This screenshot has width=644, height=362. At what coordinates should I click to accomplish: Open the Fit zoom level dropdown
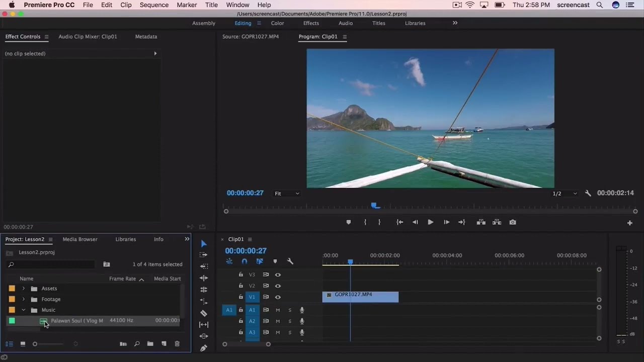point(287,194)
